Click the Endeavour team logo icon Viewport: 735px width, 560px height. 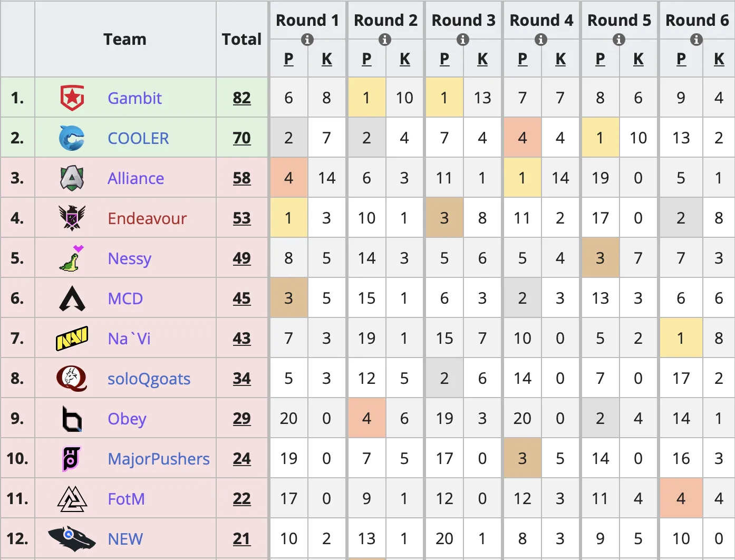click(72, 218)
